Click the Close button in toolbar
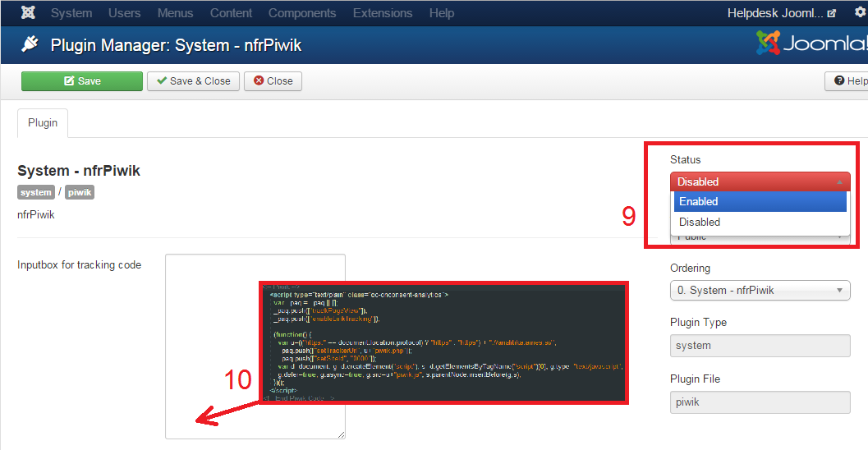Image resolution: width=868 pixels, height=450 pixels. [273, 80]
